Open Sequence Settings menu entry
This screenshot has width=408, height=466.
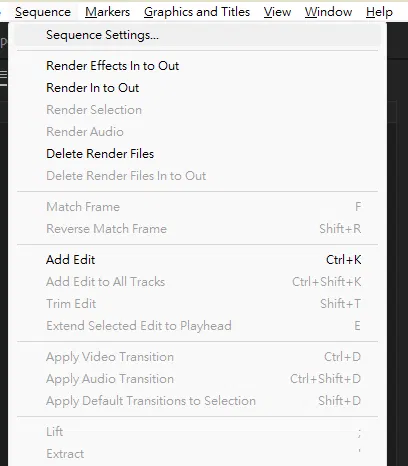coord(197,35)
